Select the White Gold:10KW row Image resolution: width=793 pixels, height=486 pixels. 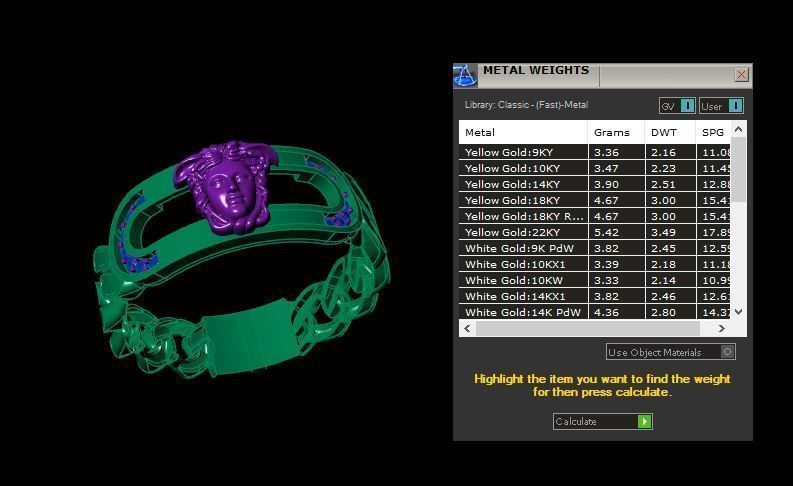[x=595, y=281]
